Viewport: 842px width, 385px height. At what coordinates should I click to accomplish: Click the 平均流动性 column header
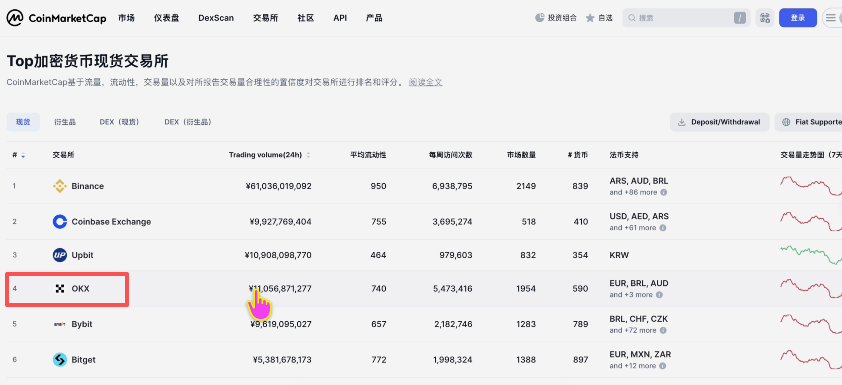(x=368, y=155)
